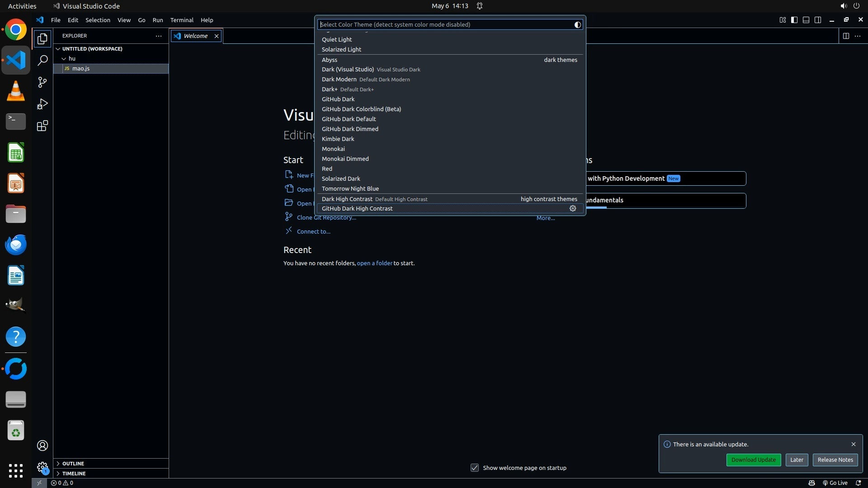Click the Manage gear icon in activity bar
This screenshot has width=868, height=488.
tap(42, 467)
